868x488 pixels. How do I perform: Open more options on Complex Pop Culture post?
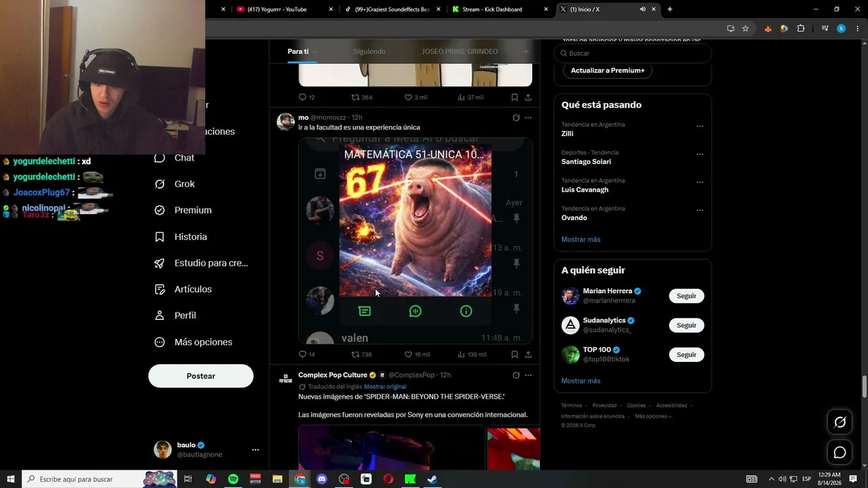528,375
